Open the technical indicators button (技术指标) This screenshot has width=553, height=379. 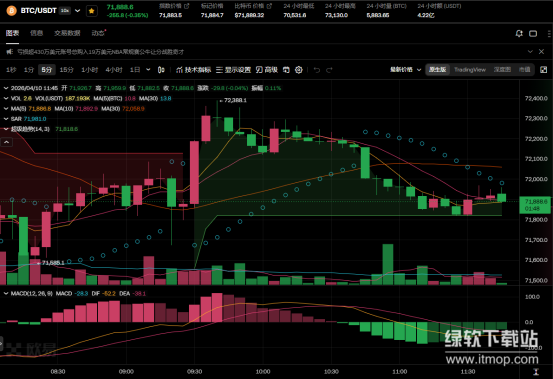tap(193, 70)
